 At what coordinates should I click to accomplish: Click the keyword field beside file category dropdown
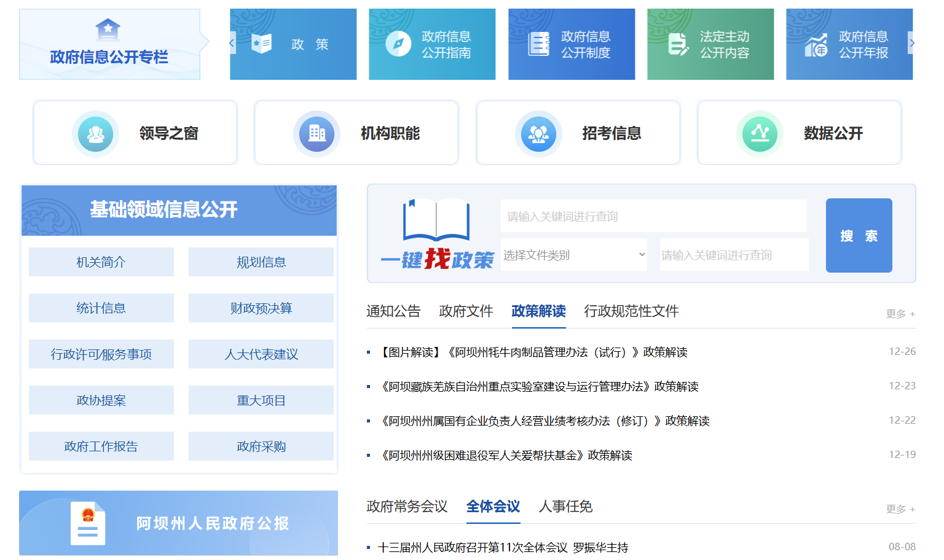(734, 255)
